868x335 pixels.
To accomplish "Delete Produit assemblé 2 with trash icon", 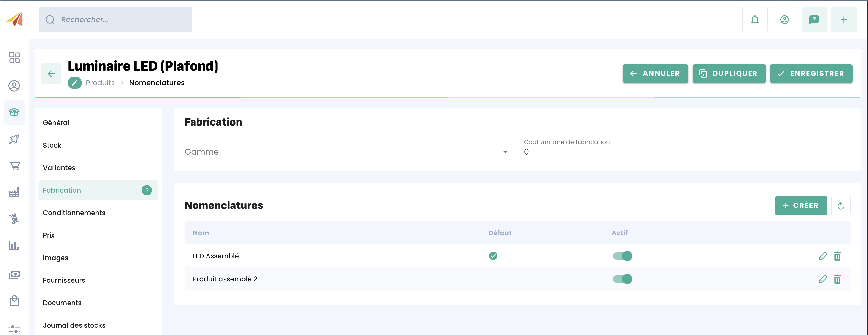I will 837,279.
